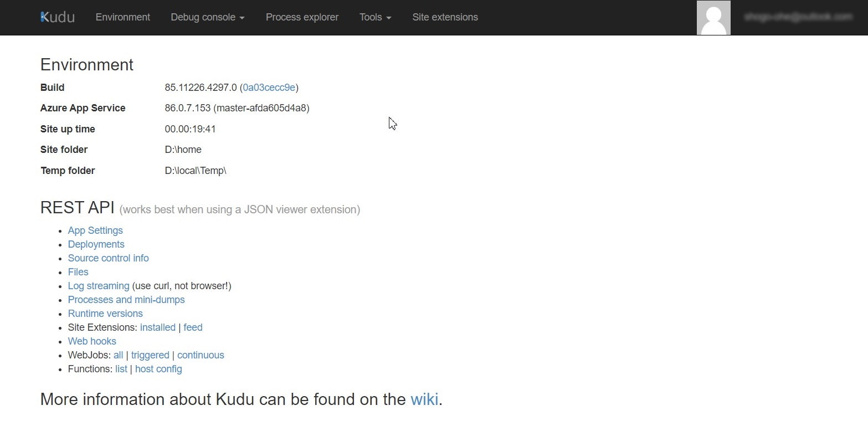Click the Kudu logo
Image resolution: width=868 pixels, height=436 pixels.
(x=57, y=17)
